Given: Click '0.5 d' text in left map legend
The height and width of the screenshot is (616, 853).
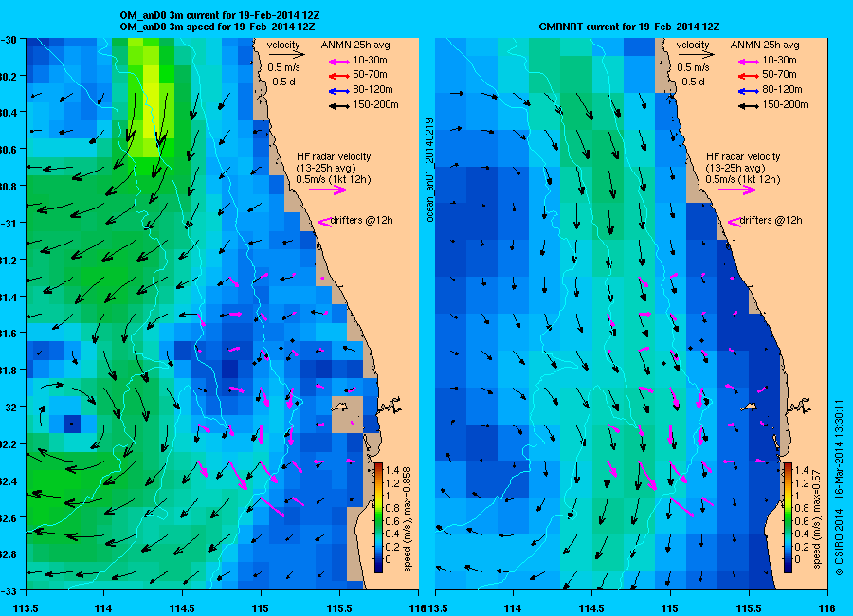Looking at the screenshot, I should (283, 82).
